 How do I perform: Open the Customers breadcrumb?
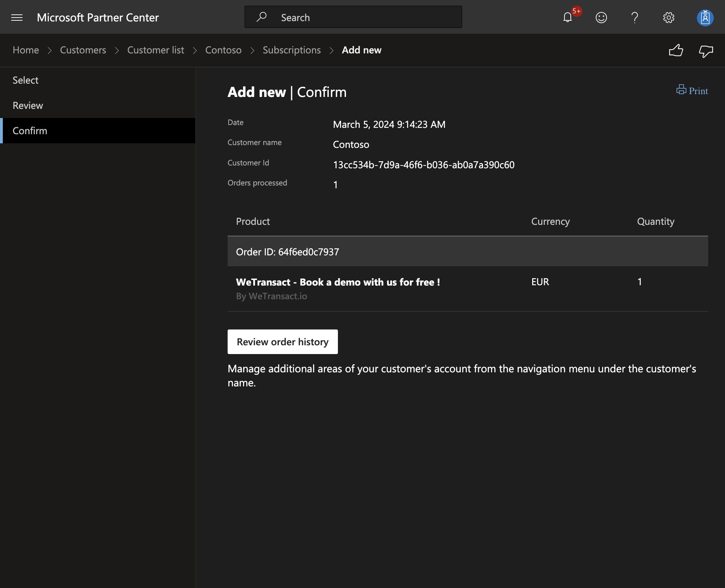(x=83, y=50)
